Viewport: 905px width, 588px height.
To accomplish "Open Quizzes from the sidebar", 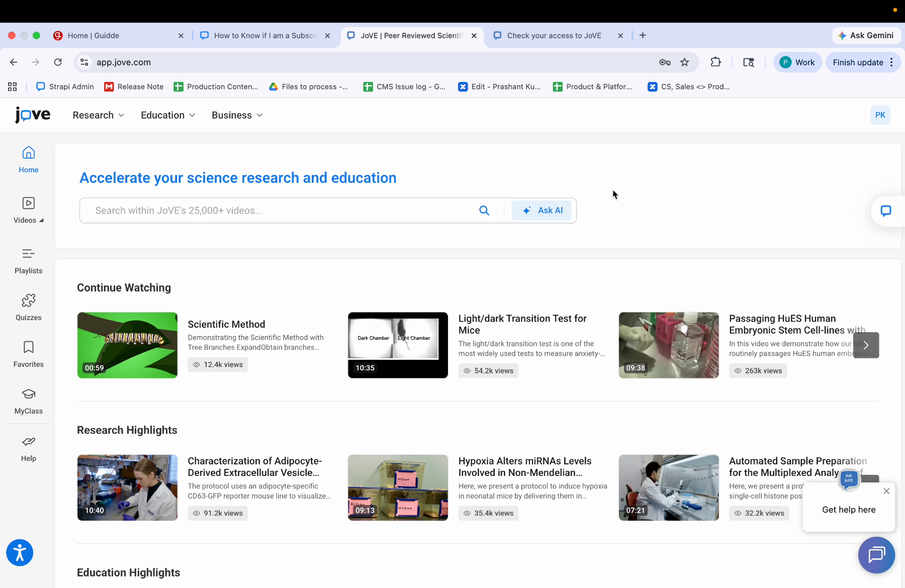I will point(29,301).
